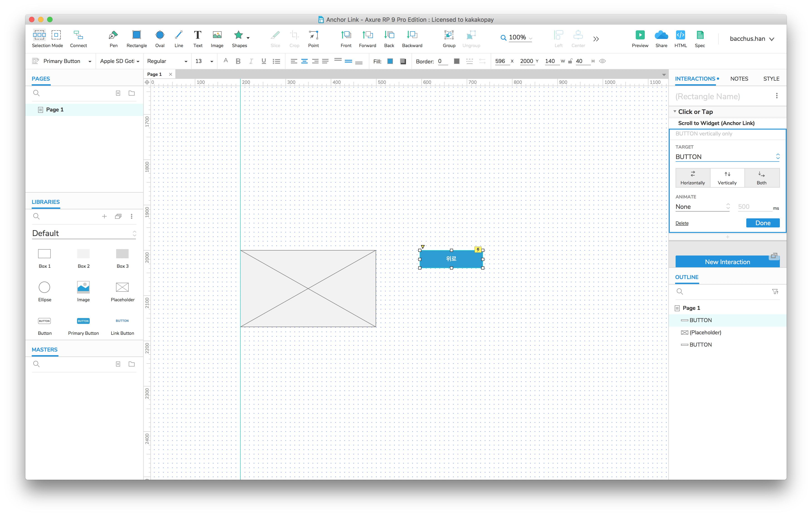
Task: Click the Connect mode icon
Action: pos(78,35)
